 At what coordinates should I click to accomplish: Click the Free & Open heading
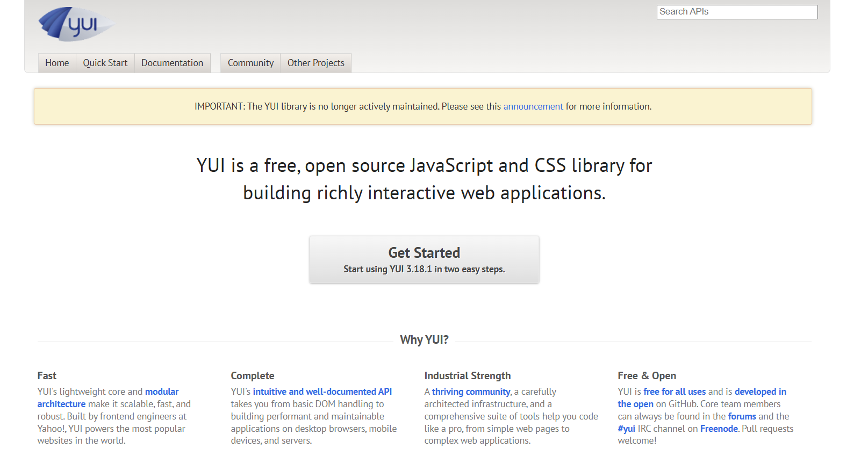(x=647, y=375)
